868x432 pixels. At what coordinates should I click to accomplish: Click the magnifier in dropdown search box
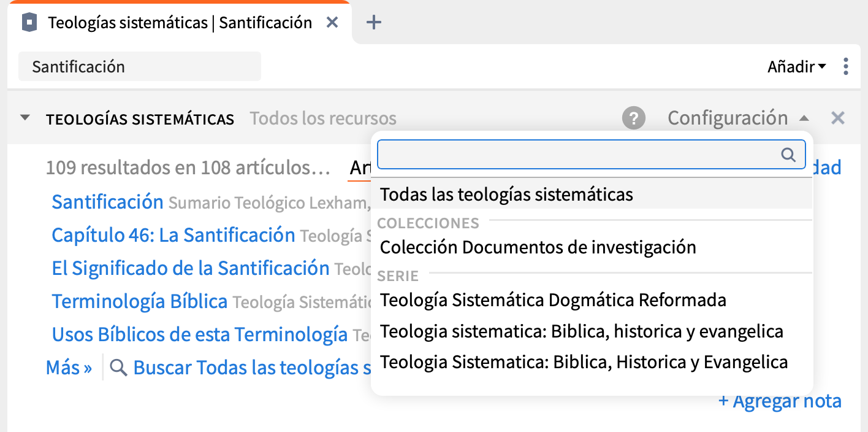click(788, 155)
